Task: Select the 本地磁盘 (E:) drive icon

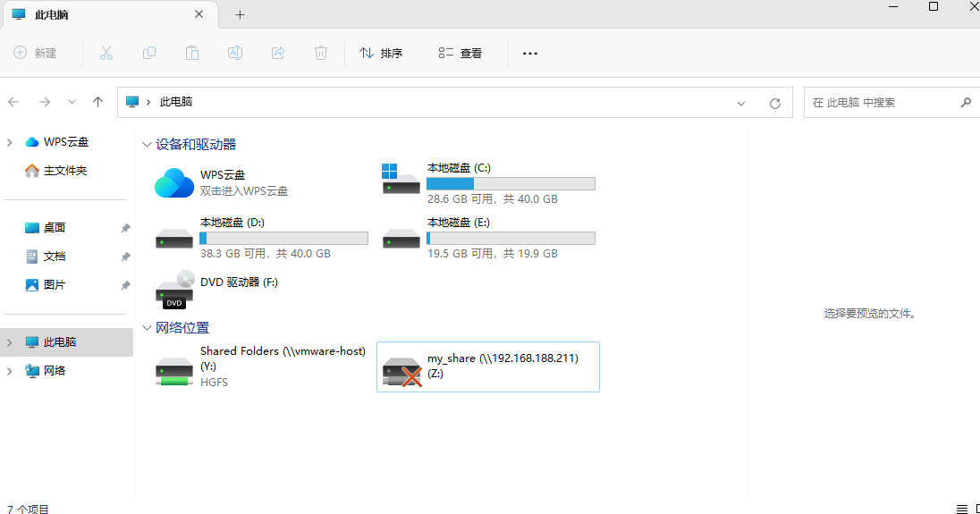Action: click(x=401, y=238)
